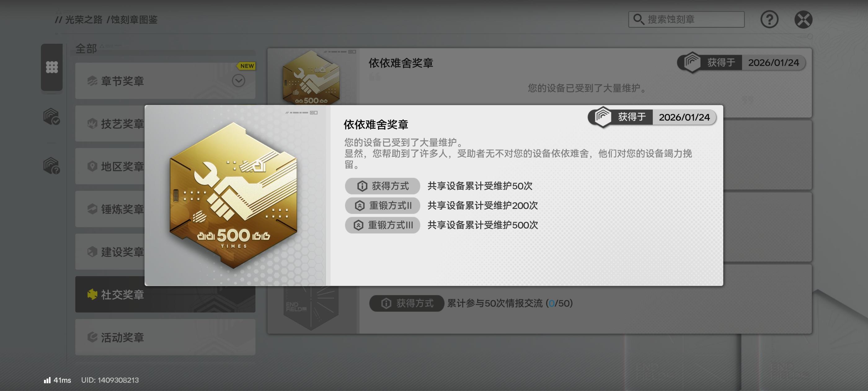This screenshot has height=391, width=868.
Task: Select the unobtained medals question-mark filter icon
Action: 51,166
